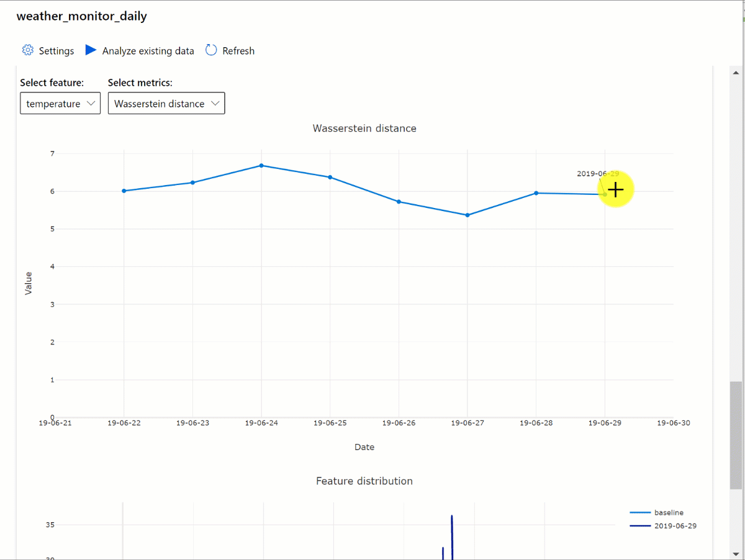Select the Wasserstein distance chart title
Screen dimensions: 745x560
click(364, 128)
